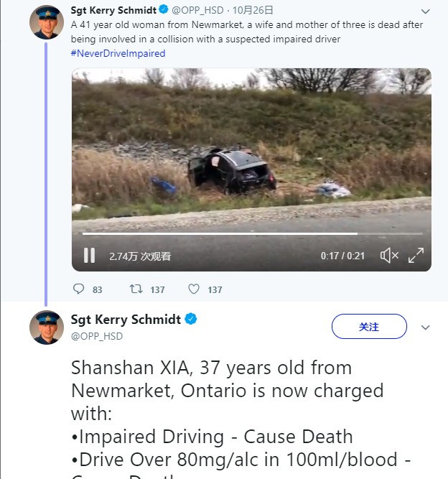The image size is (448, 479).
Task: Open second tweet's options chevron
Action: tap(425, 327)
